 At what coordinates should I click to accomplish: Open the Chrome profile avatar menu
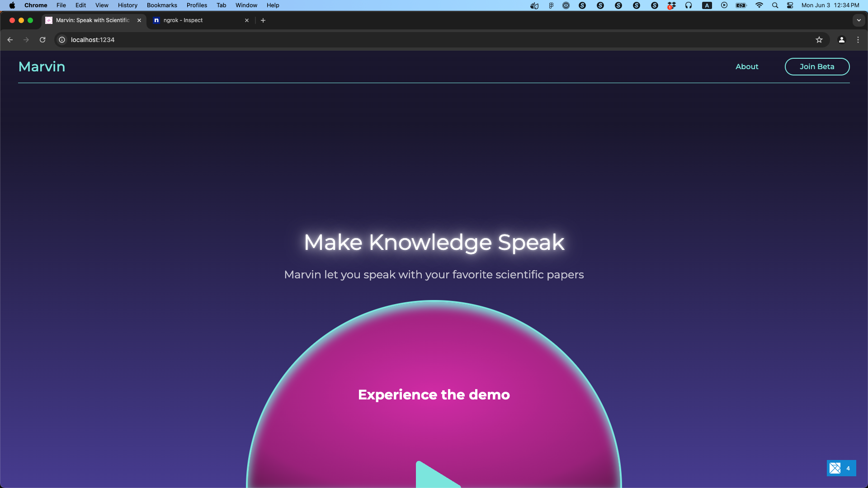[x=841, y=40]
